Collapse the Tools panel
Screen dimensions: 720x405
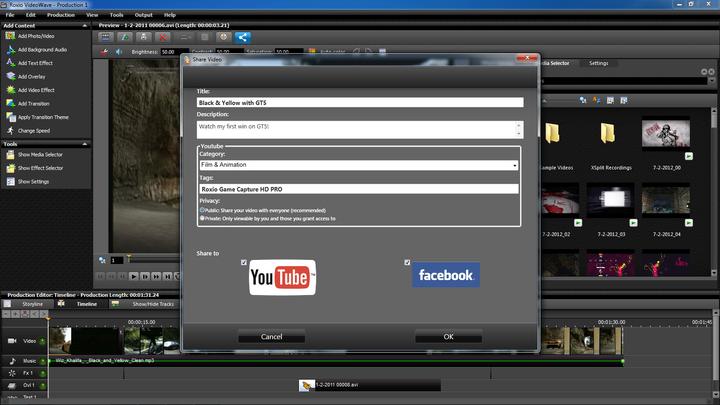[x=84, y=144]
